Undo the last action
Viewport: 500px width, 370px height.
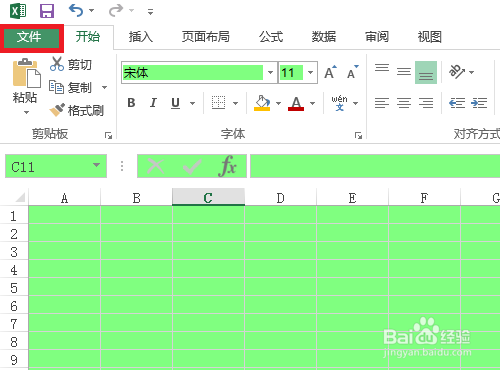pyautogui.click(x=76, y=11)
